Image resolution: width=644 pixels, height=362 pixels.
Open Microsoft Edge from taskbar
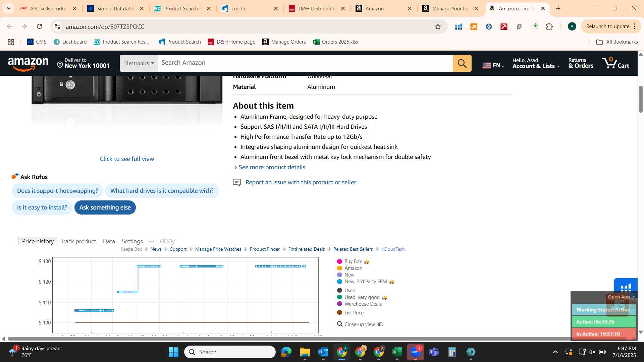point(286,352)
